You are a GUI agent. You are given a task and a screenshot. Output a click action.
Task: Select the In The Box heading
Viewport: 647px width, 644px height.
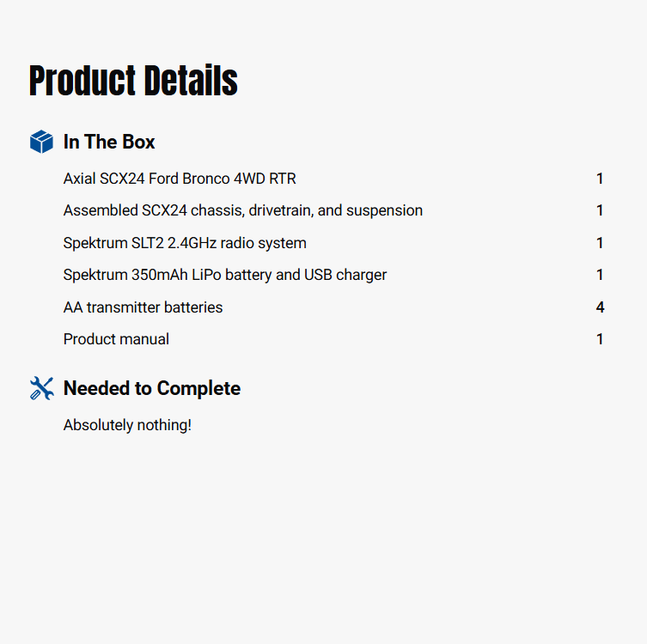coord(109,142)
